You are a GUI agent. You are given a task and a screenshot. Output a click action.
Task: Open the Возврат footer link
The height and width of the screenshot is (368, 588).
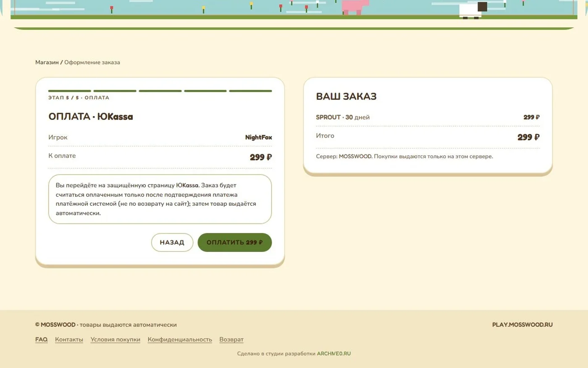[231, 339]
